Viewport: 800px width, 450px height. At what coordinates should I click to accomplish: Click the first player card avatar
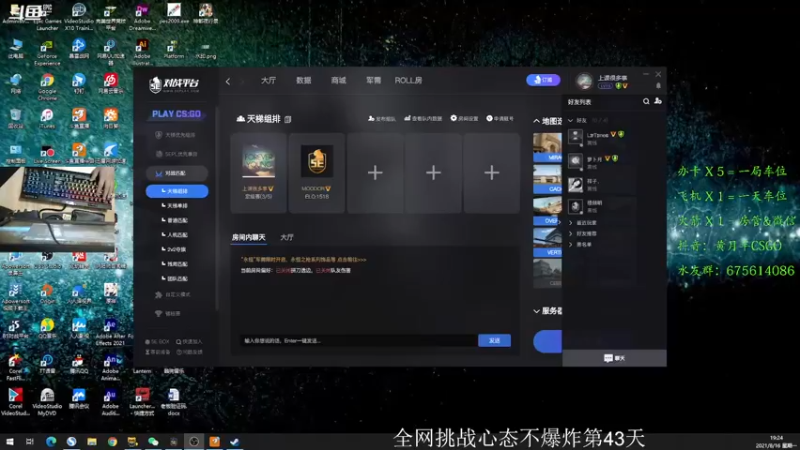tap(259, 161)
